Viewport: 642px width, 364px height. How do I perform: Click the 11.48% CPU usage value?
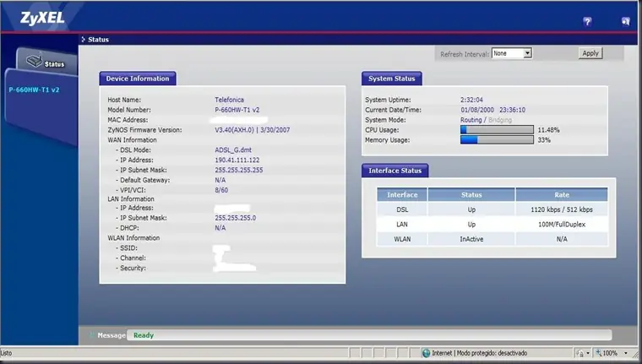(x=548, y=130)
